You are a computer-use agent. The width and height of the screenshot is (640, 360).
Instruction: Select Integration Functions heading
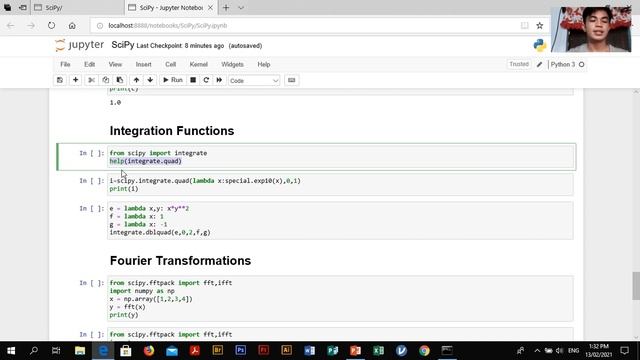[172, 131]
